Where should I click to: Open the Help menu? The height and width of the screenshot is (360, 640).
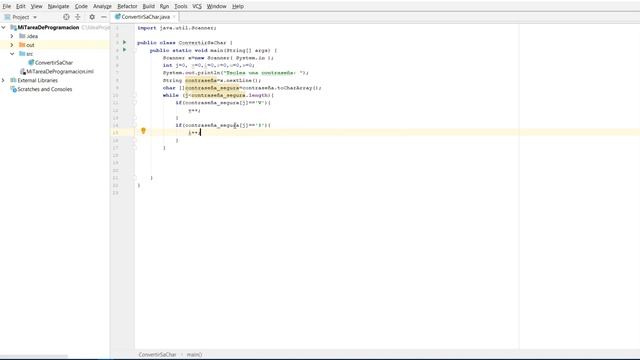[x=238, y=7]
